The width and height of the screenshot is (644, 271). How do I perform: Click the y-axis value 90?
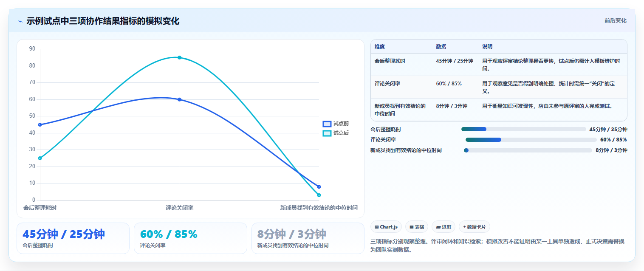click(32, 49)
